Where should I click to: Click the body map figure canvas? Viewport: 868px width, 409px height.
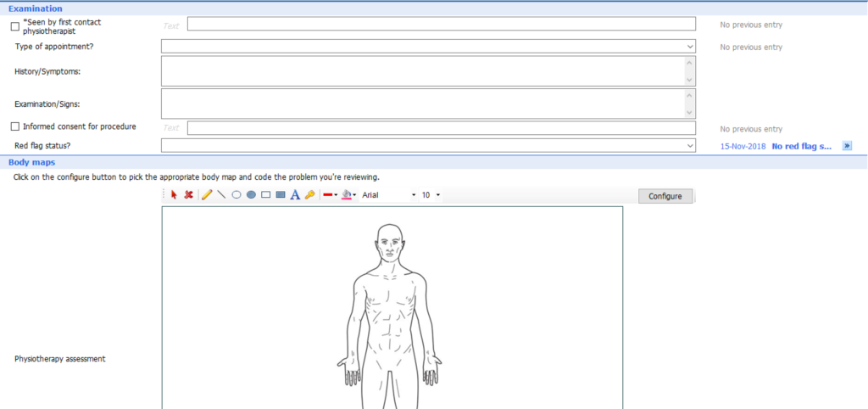(x=392, y=307)
